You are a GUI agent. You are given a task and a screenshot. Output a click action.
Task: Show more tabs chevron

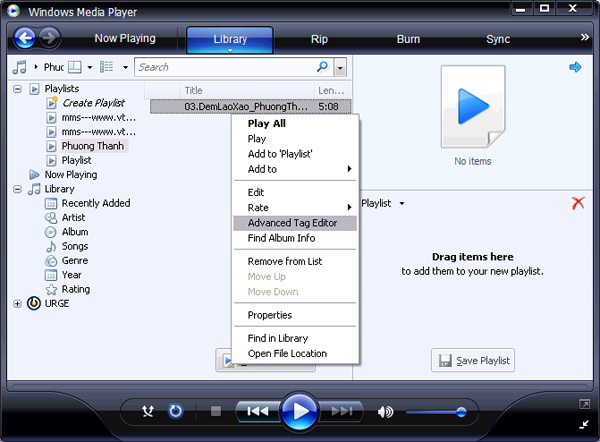coord(584,37)
